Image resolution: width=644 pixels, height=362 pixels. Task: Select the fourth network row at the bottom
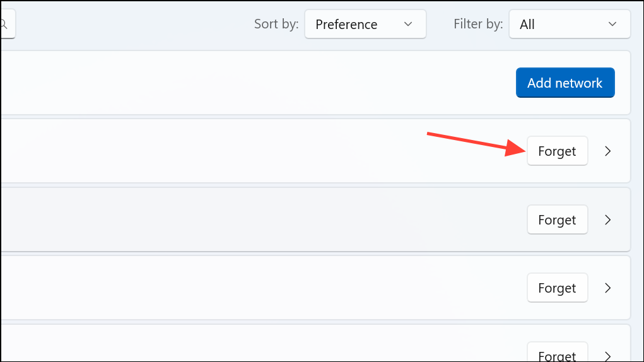tap(315, 343)
